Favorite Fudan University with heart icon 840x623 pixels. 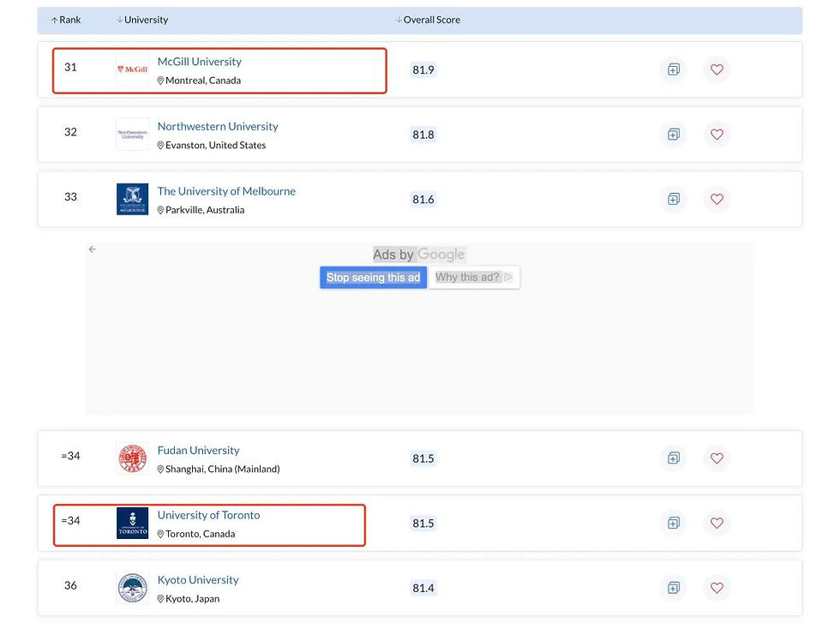[717, 458]
